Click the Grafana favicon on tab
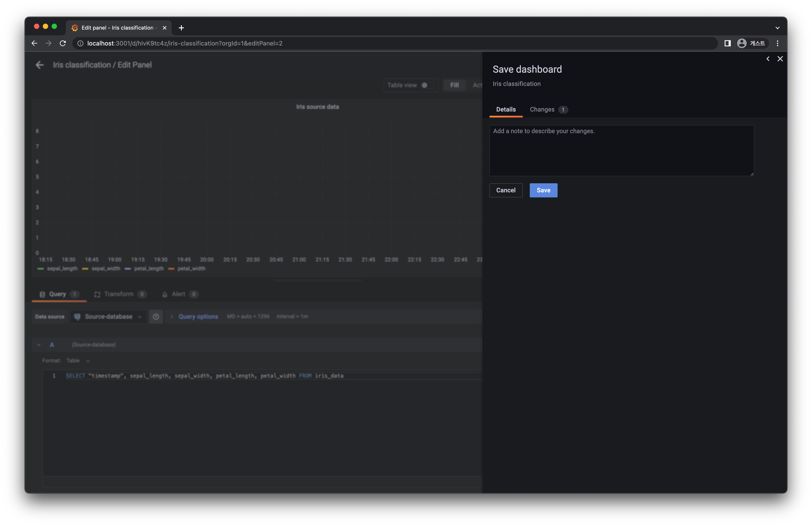 click(74, 28)
